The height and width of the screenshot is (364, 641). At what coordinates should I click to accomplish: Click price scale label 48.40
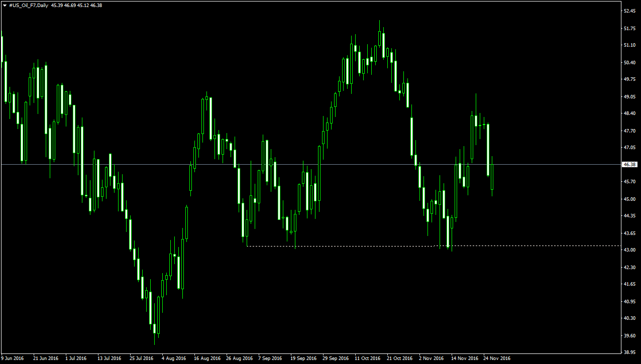(629, 113)
